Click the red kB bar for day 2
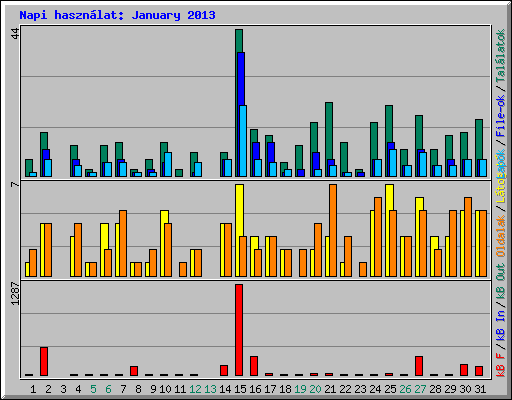The image size is (512, 400). [44, 361]
